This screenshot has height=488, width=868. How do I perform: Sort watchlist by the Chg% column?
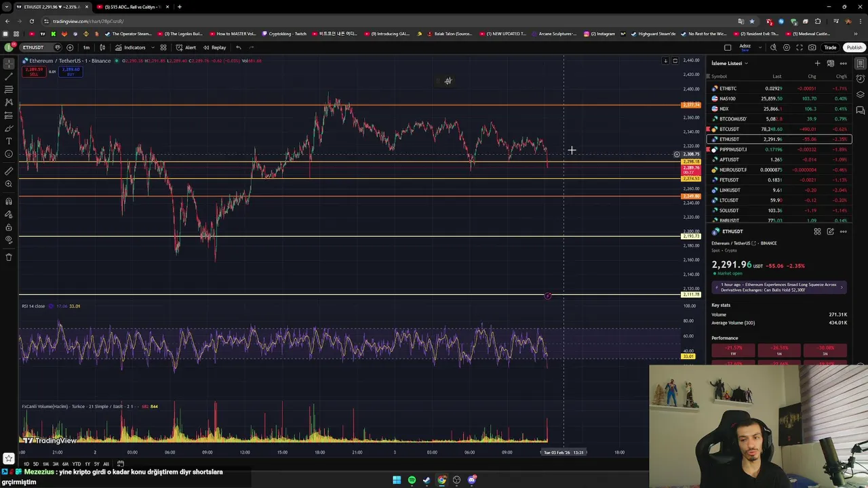pyautogui.click(x=842, y=77)
